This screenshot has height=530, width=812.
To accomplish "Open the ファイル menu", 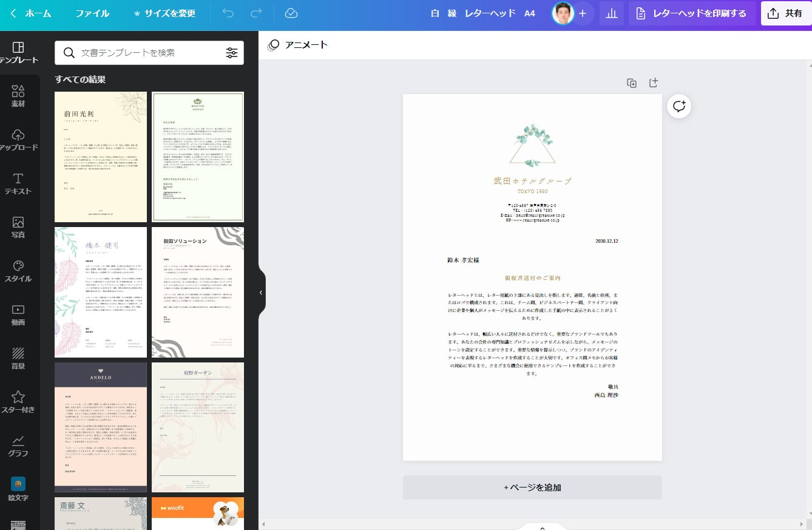I will click(x=92, y=13).
